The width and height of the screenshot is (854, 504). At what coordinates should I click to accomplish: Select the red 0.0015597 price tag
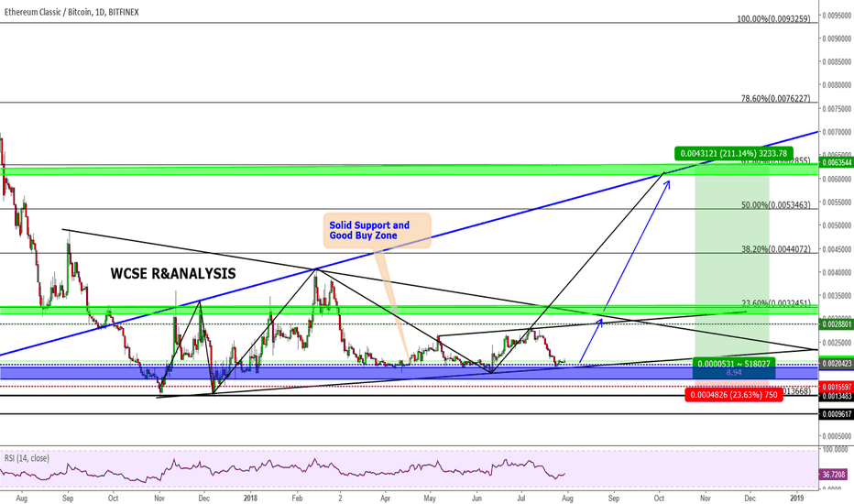click(x=837, y=387)
